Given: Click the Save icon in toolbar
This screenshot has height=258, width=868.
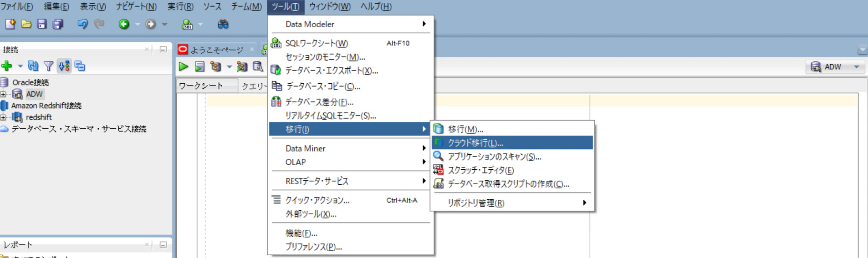Looking at the screenshot, I should 42,24.
